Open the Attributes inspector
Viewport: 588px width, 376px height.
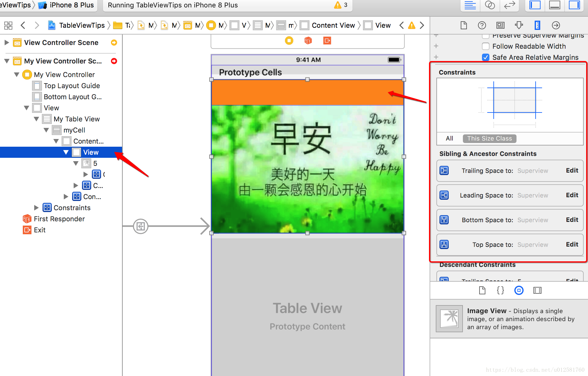519,25
